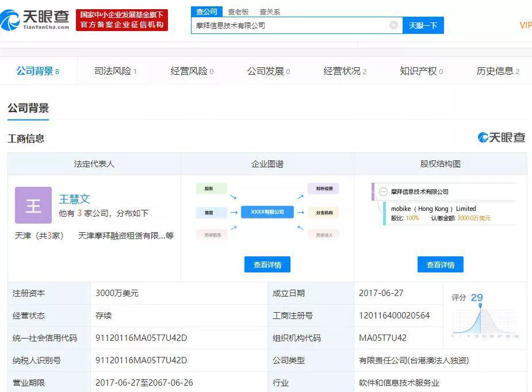Screen dimensions: 532x392
Task: Open the 知识产权 section tab
Action: coord(421,71)
